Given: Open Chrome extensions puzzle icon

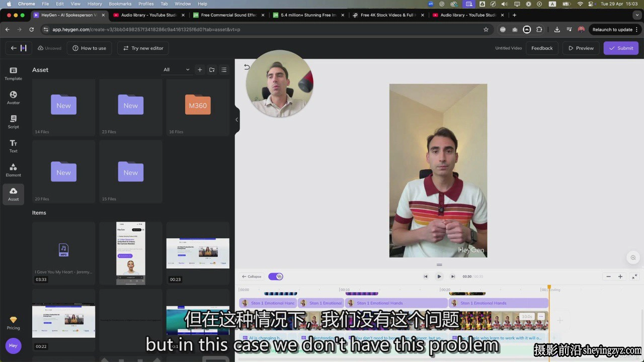Looking at the screenshot, I should (x=539, y=30).
